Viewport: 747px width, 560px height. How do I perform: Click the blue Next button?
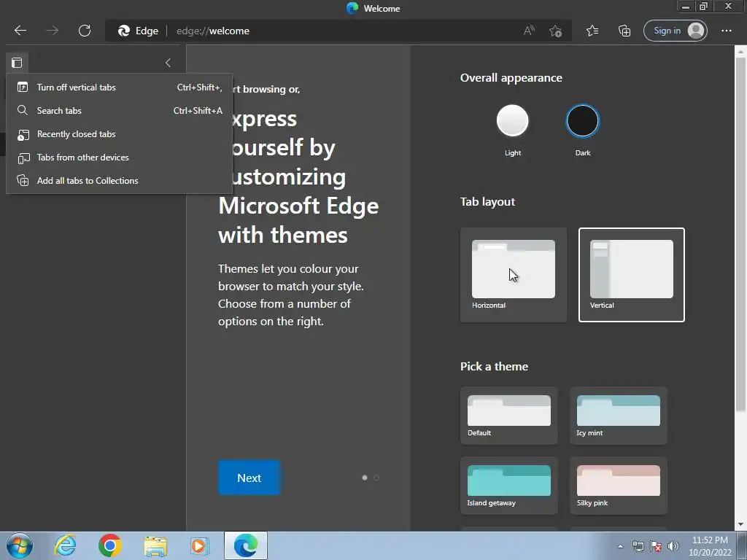(x=249, y=478)
